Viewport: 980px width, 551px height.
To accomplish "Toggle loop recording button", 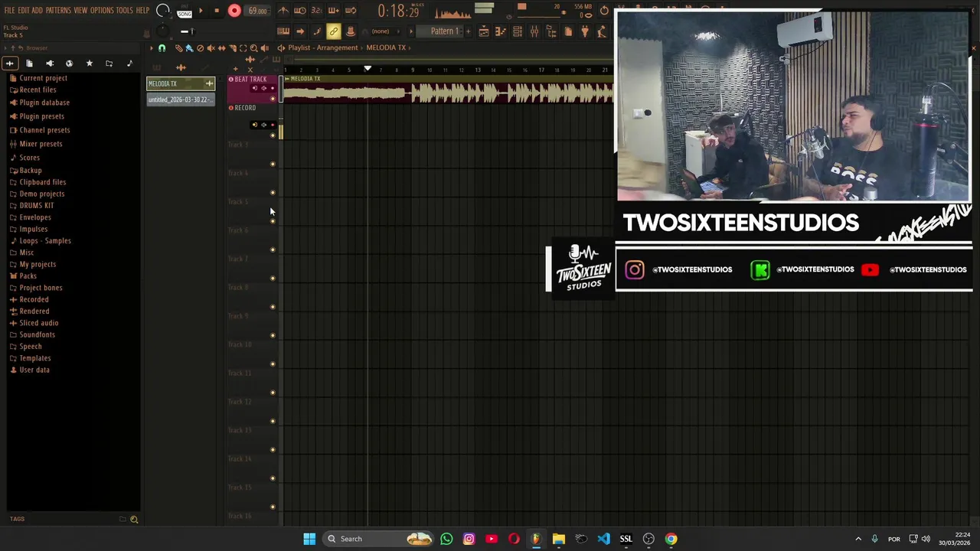I will pyautogui.click(x=351, y=11).
